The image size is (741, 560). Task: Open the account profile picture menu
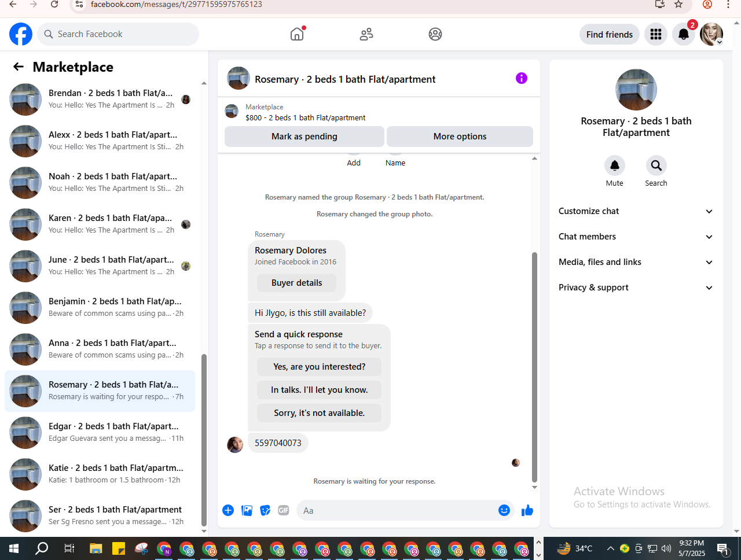pyautogui.click(x=711, y=34)
